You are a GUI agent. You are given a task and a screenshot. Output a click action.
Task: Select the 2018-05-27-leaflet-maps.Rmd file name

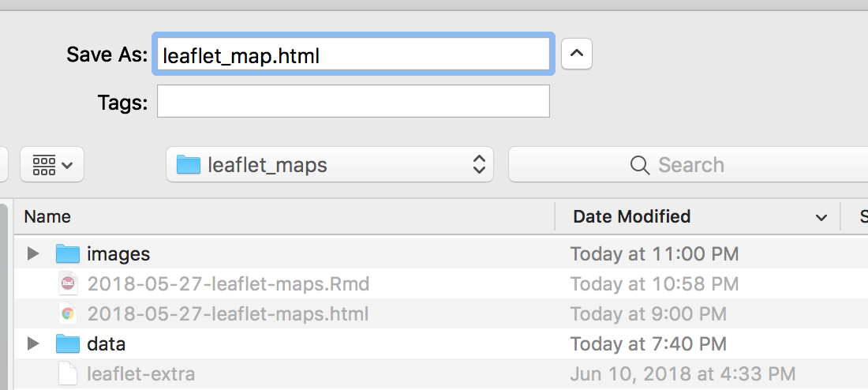pyautogui.click(x=228, y=283)
